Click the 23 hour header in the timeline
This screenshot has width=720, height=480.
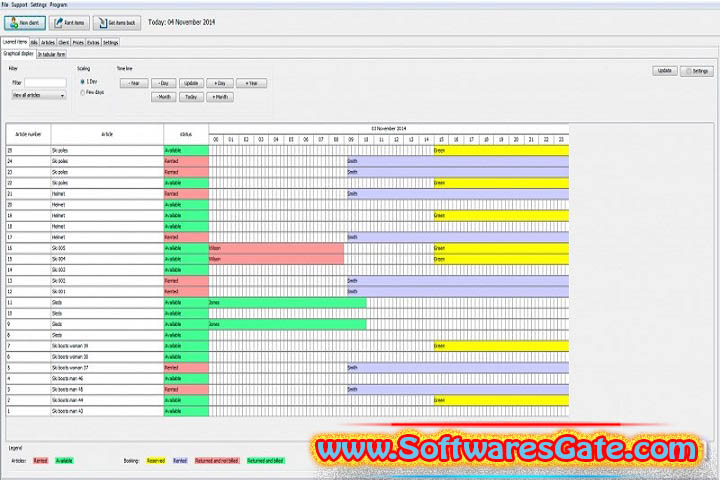click(561, 139)
